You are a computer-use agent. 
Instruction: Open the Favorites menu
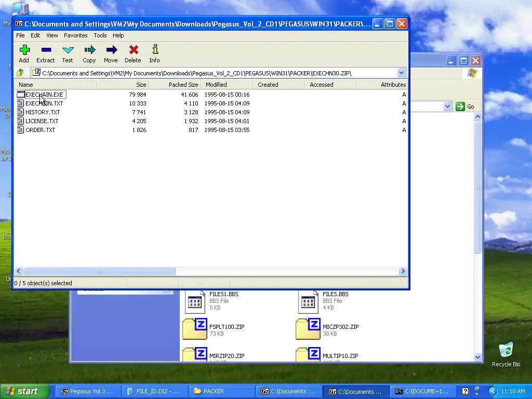point(76,35)
